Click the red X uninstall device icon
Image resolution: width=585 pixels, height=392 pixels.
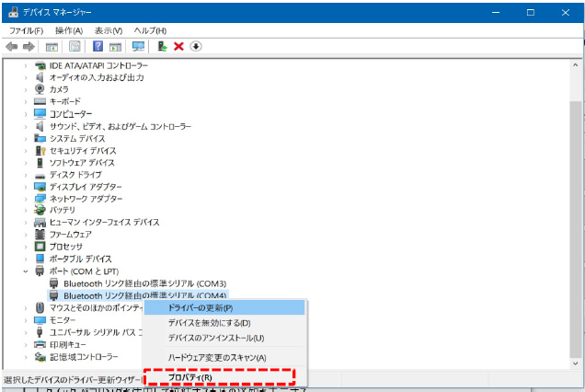click(x=178, y=46)
